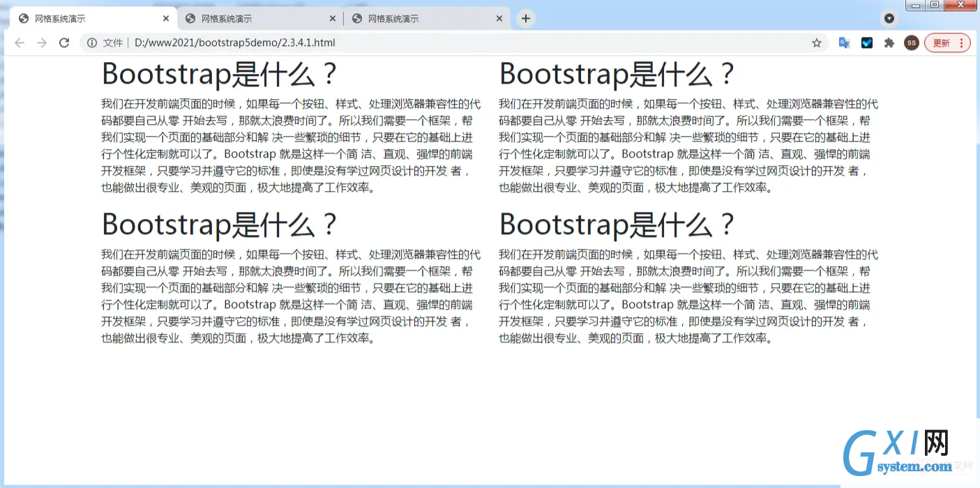Go back to the previous page
Image resolution: width=980 pixels, height=488 pixels.
(20, 43)
